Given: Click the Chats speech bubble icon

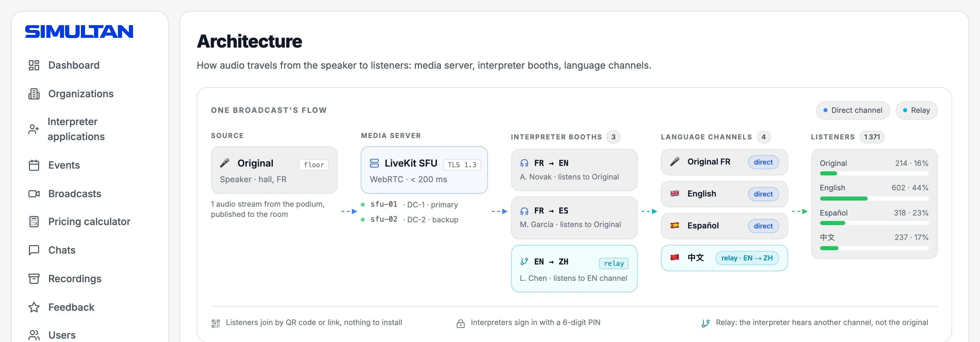Looking at the screenshot, I should point(34,250).
